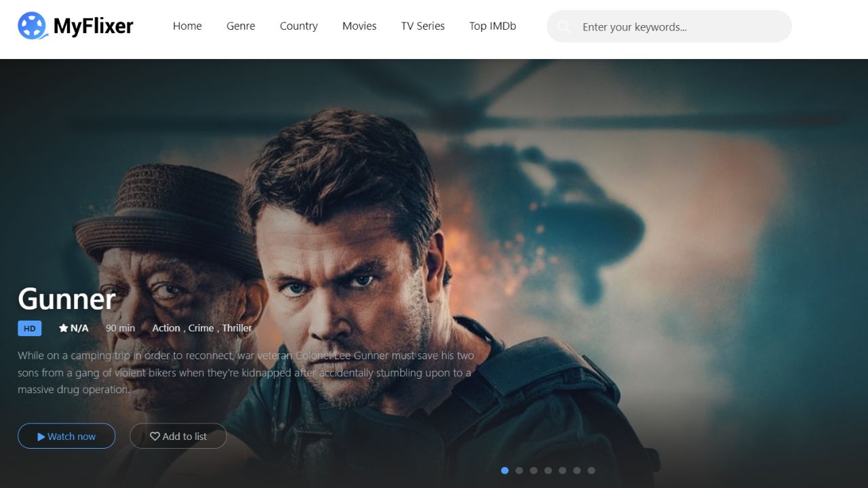
Task: Select Home in the navigation bar
Action: coord(187,26)
